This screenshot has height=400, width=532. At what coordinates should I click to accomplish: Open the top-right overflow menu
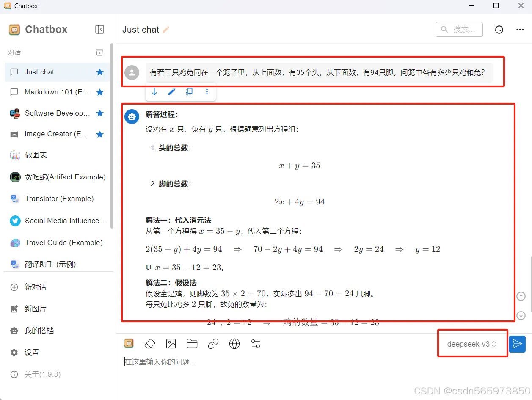pyautogui.click(x=519, y=30)
